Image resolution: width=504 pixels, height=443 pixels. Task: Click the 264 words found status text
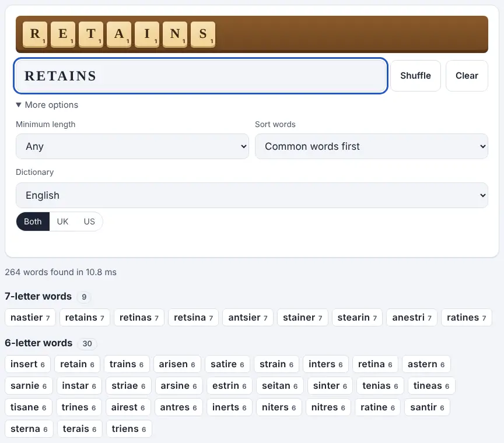pos(61,272)
